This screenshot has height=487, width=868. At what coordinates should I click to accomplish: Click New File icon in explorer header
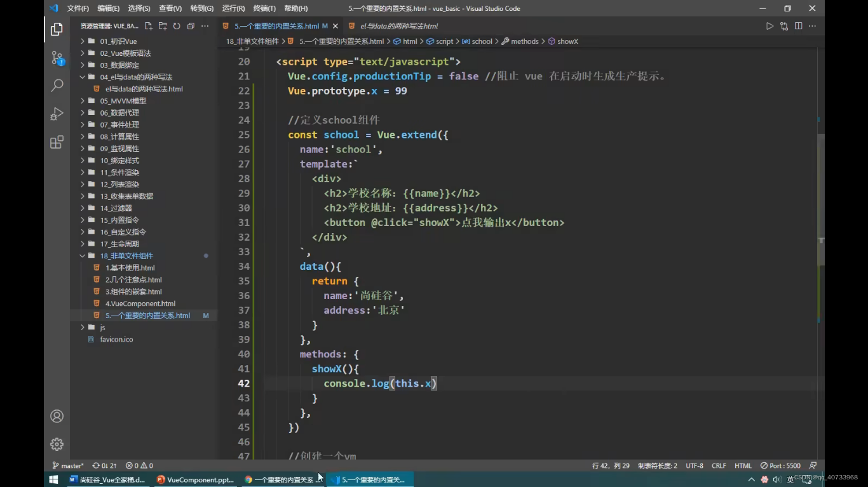(x=149, y=26)
